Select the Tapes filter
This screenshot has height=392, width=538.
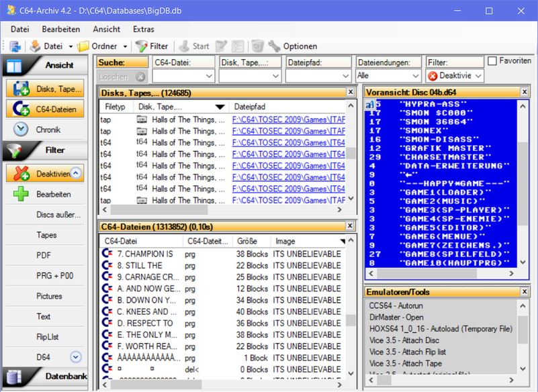tap(45, 235)
